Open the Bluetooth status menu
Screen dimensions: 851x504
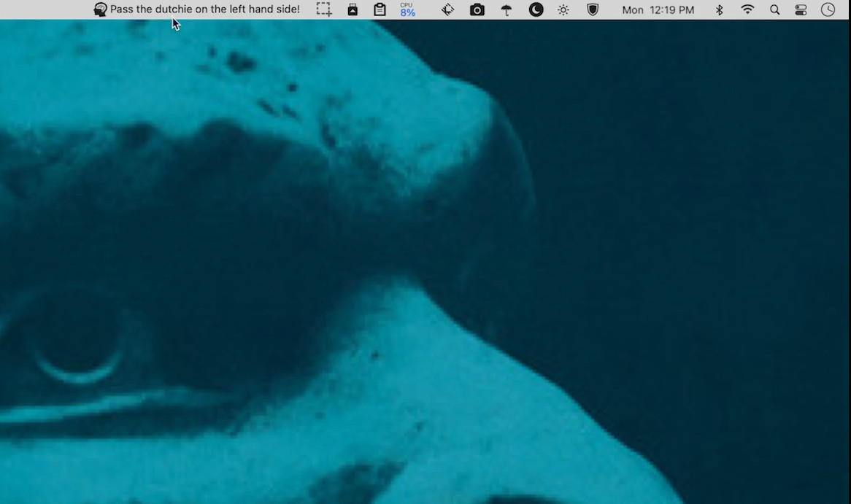point(720,9)
